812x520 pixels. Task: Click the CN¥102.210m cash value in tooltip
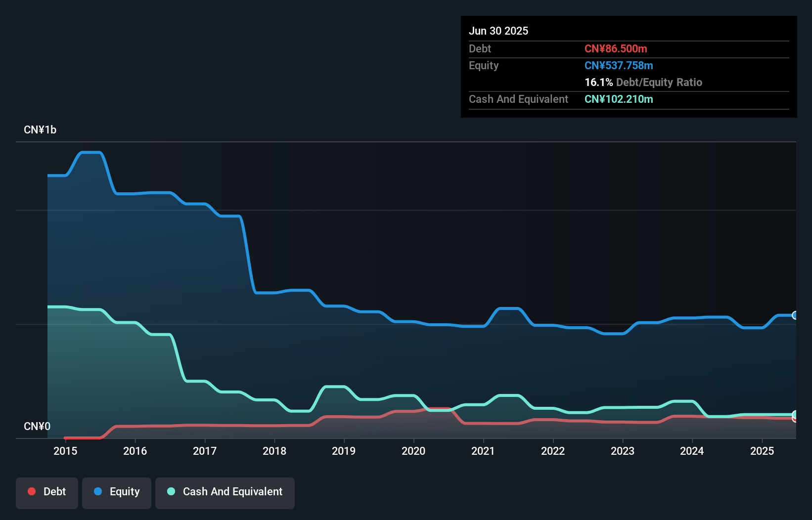tap(619, 99)
